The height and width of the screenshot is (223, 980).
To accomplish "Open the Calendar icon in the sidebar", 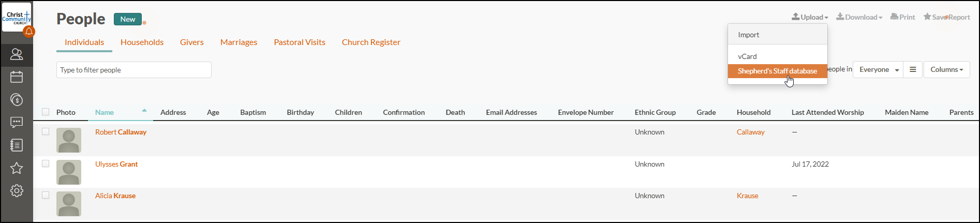I will click(x=17, y=77).
